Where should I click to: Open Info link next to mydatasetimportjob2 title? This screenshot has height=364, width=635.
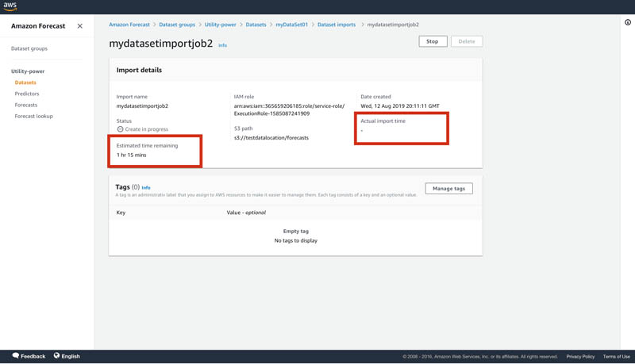coord(223,45)
